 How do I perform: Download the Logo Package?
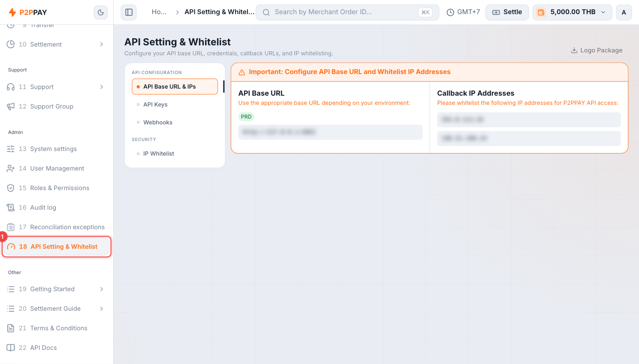597,50
